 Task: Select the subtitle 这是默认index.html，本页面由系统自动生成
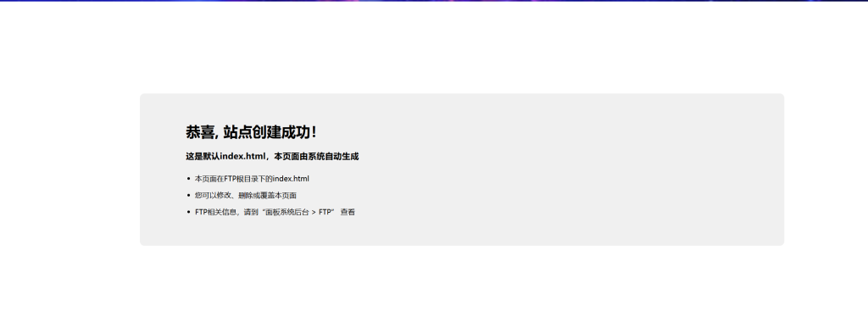click(272, 157)
